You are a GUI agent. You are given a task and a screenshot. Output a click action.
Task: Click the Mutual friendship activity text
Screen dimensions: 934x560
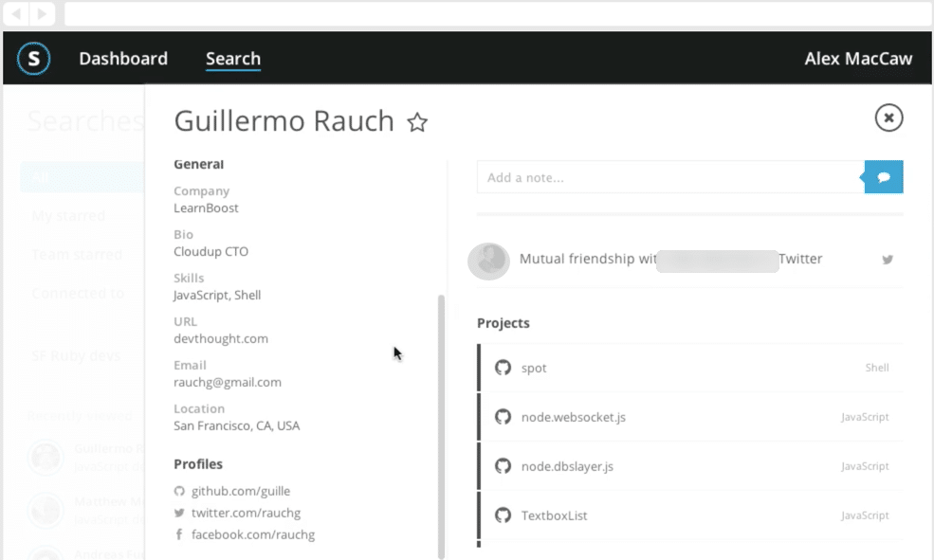click(670, 259)
